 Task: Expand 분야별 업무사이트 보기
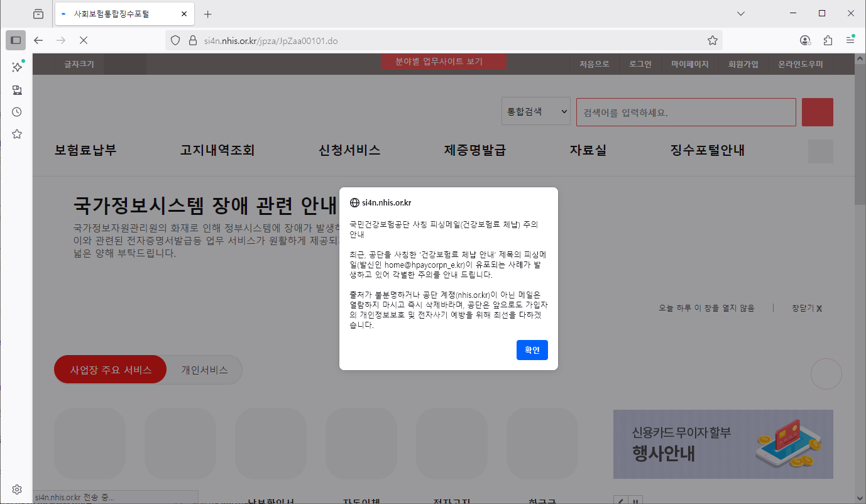point(443,62)
